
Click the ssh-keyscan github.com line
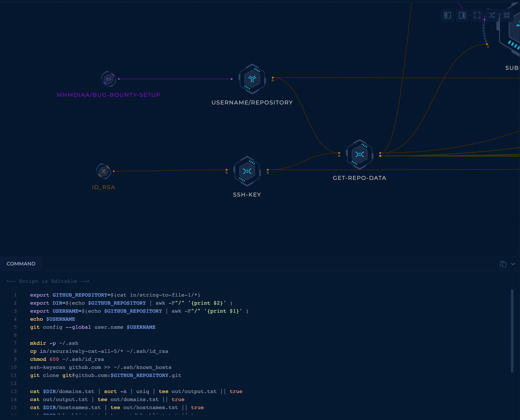pyautogui.click(x=101, y=367)
